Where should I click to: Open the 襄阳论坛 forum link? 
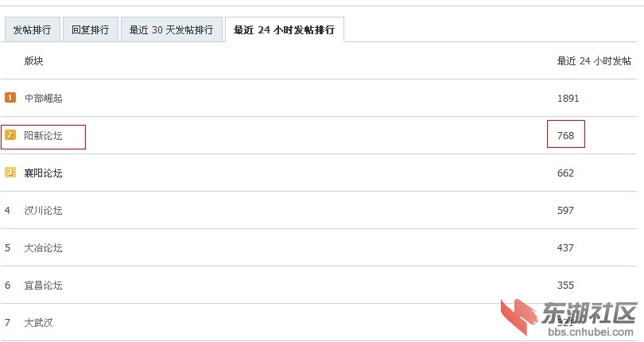coord(43,173)
